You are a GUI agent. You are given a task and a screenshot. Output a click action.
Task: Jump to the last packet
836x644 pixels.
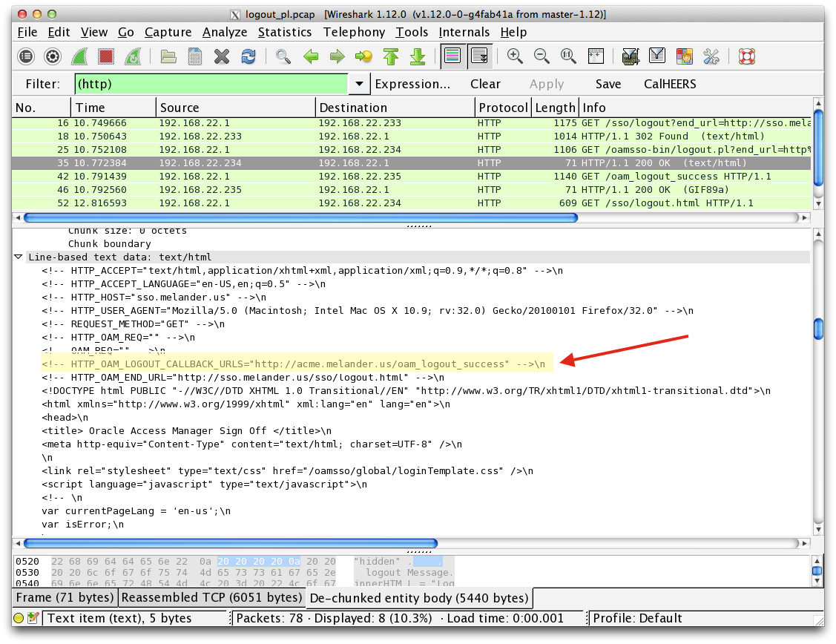click(x=418, y=56)
